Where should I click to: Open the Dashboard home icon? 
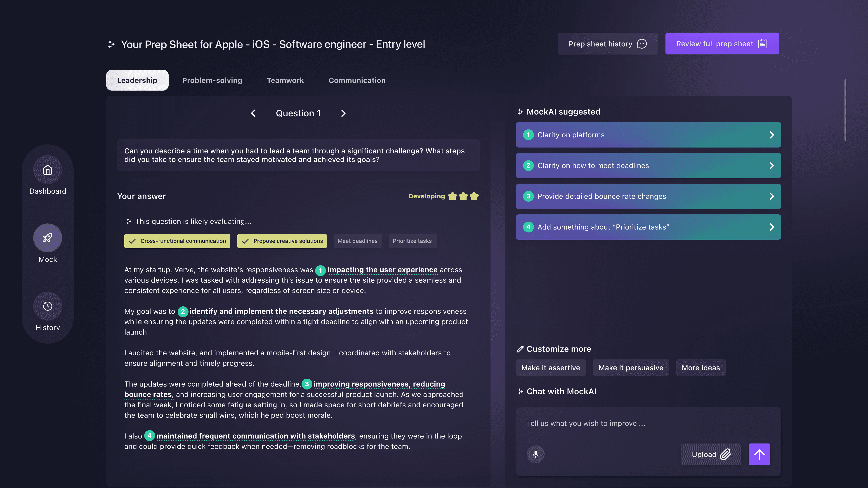47,170
